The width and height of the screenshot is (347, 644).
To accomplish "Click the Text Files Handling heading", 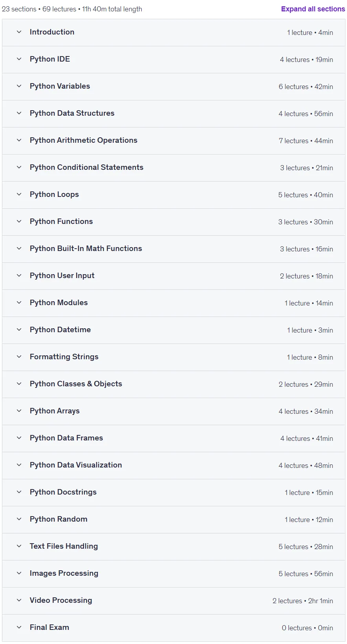I will (x=64, y=546).
